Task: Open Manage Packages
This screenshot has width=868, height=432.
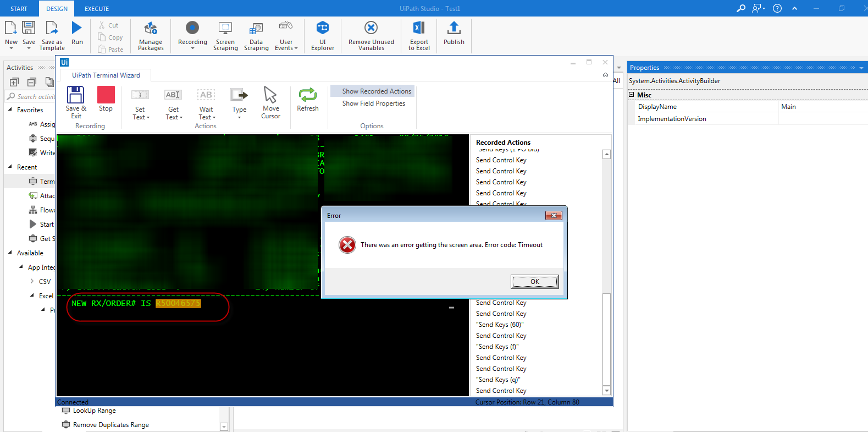Action: (x=151, y=36)
